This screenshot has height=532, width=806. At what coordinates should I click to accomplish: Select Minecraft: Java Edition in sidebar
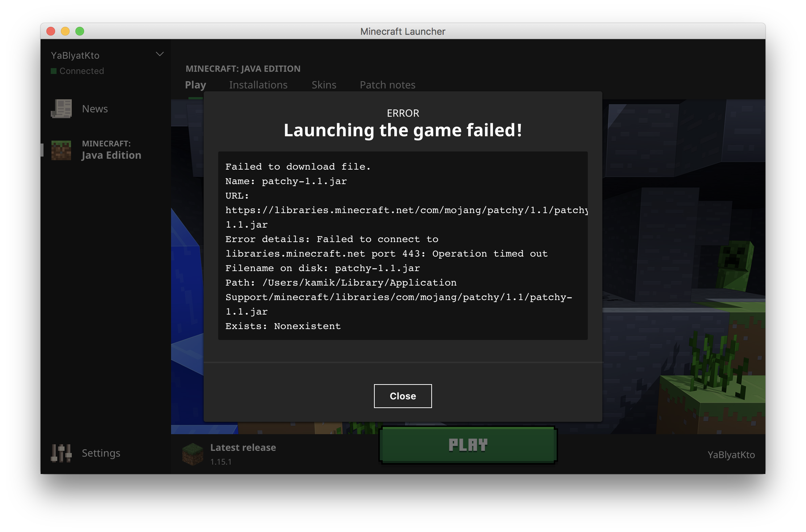(111, 150)
